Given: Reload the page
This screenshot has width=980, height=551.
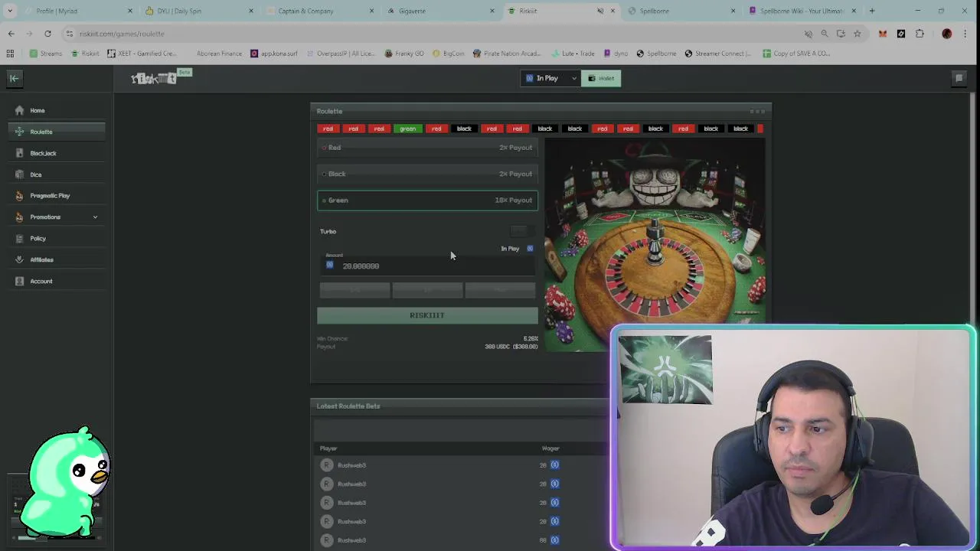Looking at the screenshot, I should click(47, 34).
